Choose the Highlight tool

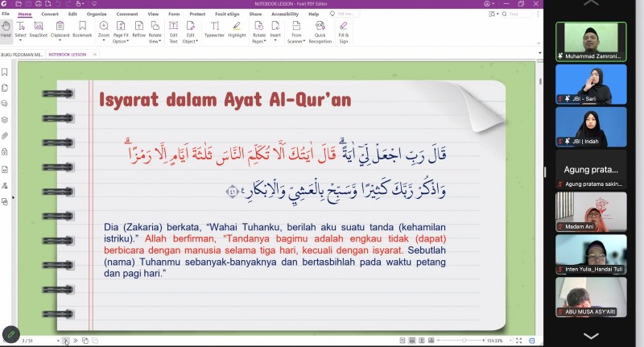click(x=237, y=30)
